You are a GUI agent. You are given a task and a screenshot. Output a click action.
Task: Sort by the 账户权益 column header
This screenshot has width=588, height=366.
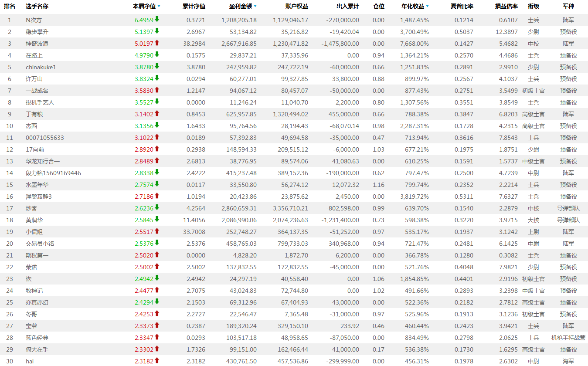(297, 7)
